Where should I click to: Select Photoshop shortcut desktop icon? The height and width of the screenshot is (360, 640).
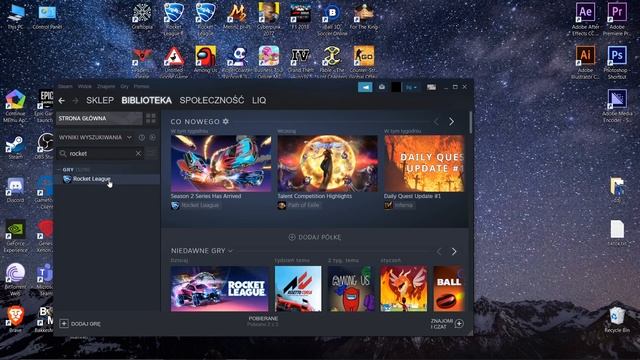617,62
